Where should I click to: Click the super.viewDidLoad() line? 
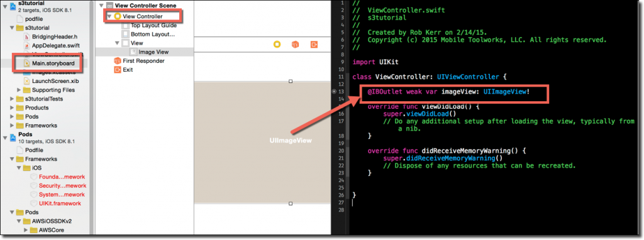tap(419, 114)
